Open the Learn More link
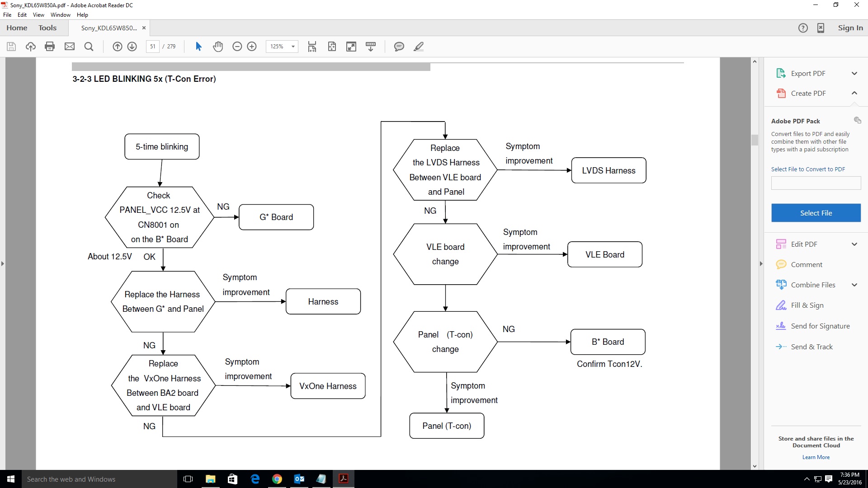The width and height of the screenshot is (868, 488). [816, 457]
